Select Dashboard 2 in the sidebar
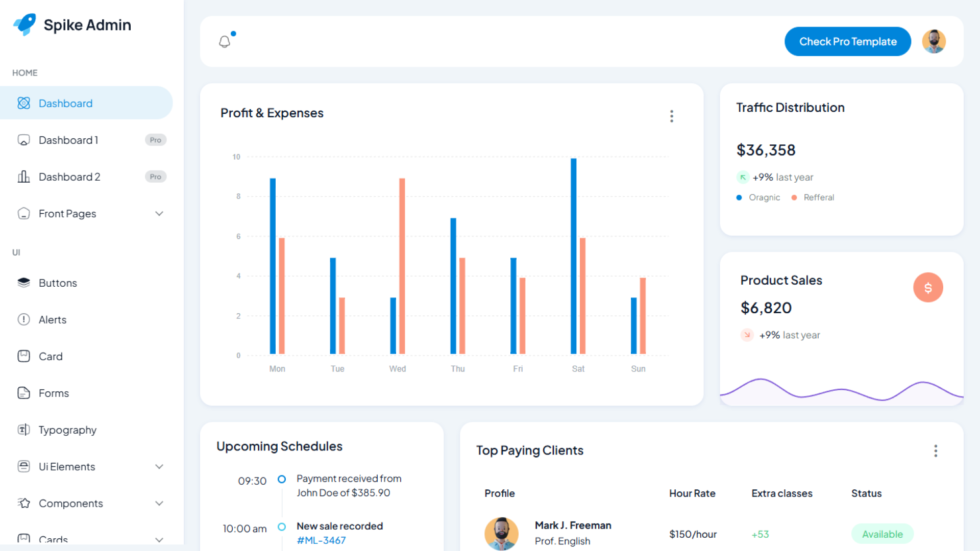 point(69,177)
